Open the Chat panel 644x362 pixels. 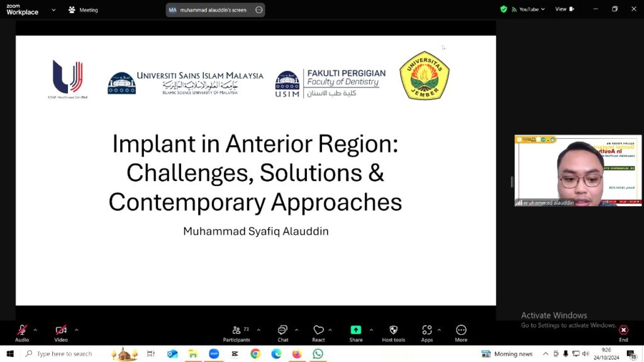pyautogui.click(x=282, y=333)
